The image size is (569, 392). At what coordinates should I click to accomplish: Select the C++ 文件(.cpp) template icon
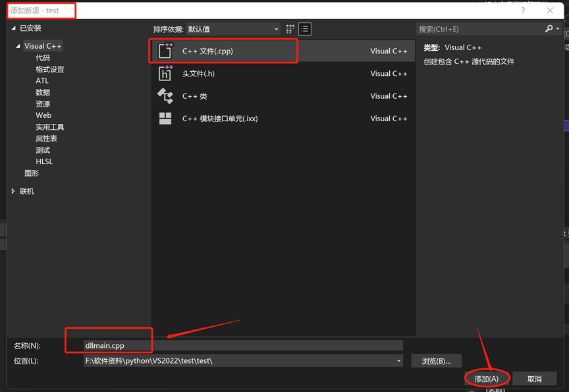(165, 51)
